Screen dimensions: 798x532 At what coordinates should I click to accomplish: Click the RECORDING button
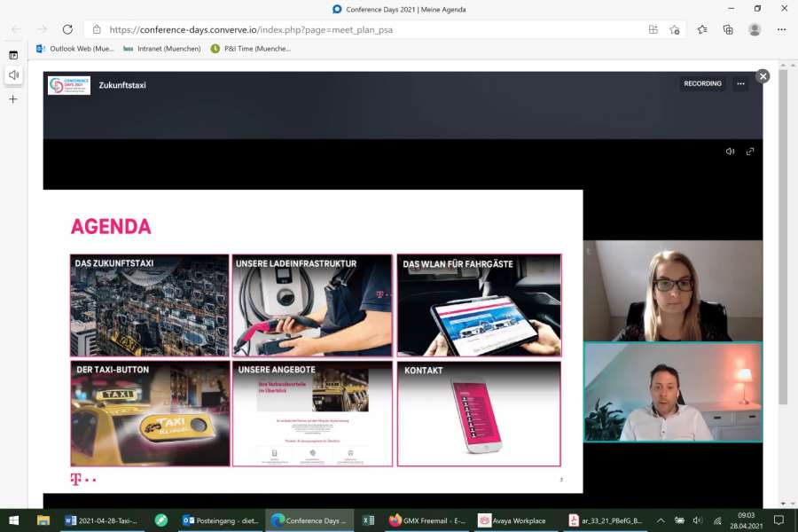coord(702,83)
